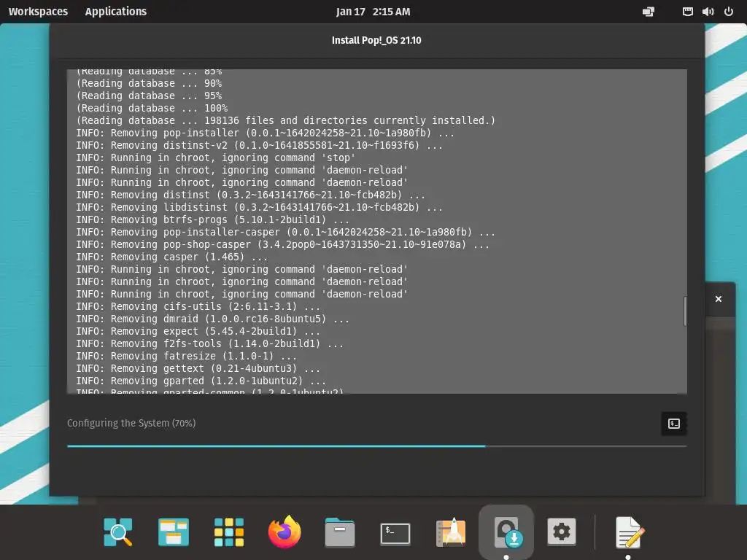This screenshot has height=560, width=747.
Task: Select the Reading database 100% line
Action: click(x=152, y=108)
